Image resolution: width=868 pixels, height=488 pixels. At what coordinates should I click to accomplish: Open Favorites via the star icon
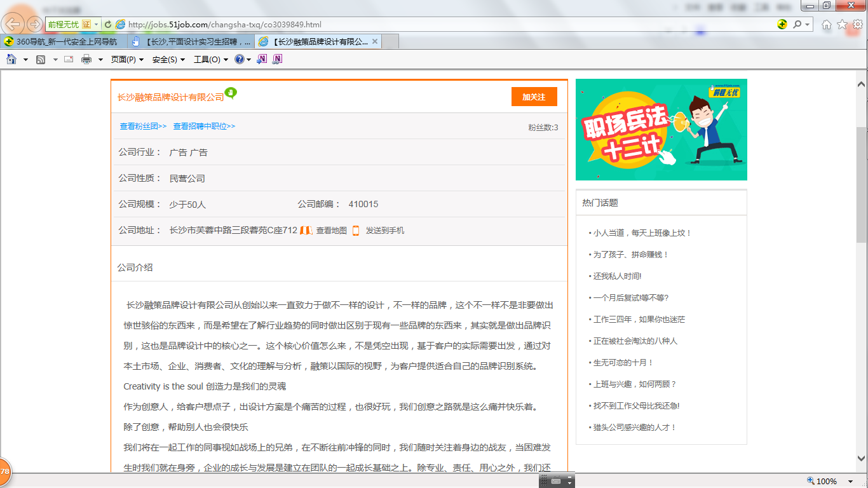(x=842, y=25)
